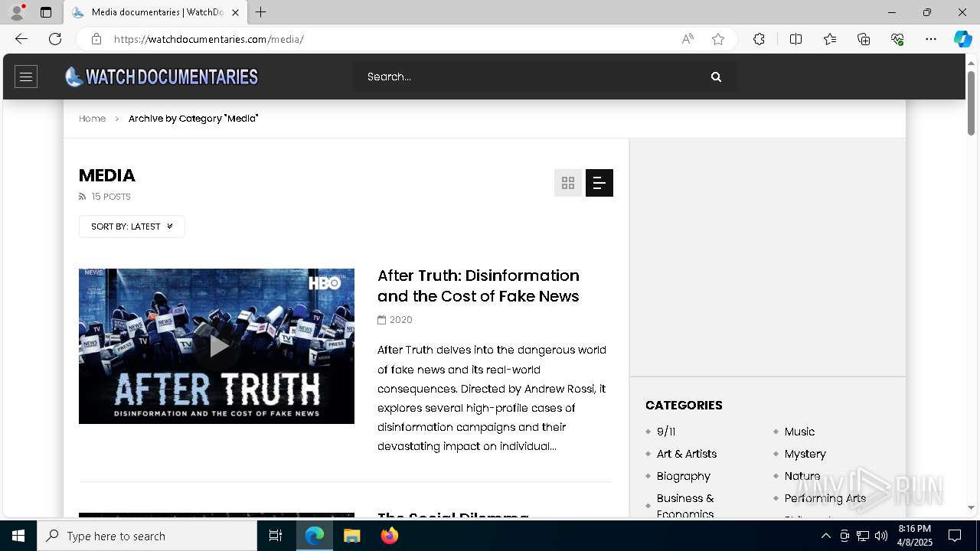Open Microsoft Edge from taskbar
Image resolution: width=980 pixels, height=551 pixels.
pos(315,536)
